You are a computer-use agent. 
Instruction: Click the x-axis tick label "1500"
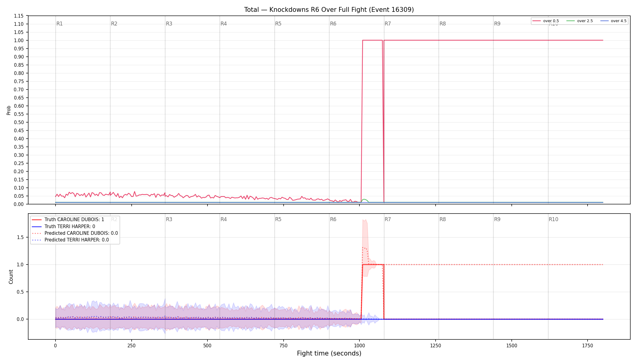tap(512, 345)
